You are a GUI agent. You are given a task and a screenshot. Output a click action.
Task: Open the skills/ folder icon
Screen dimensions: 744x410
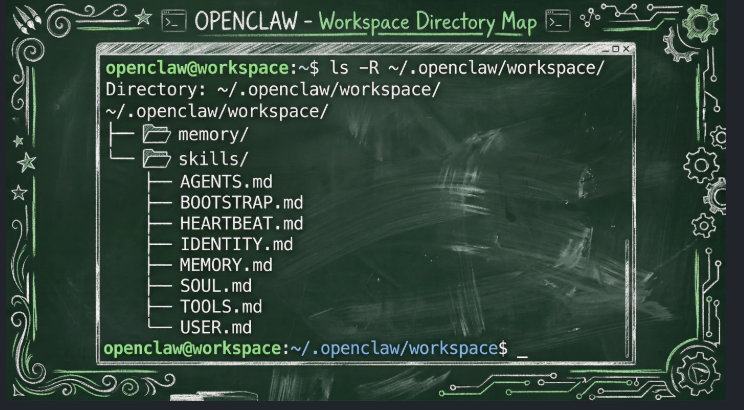pos(157,158)
